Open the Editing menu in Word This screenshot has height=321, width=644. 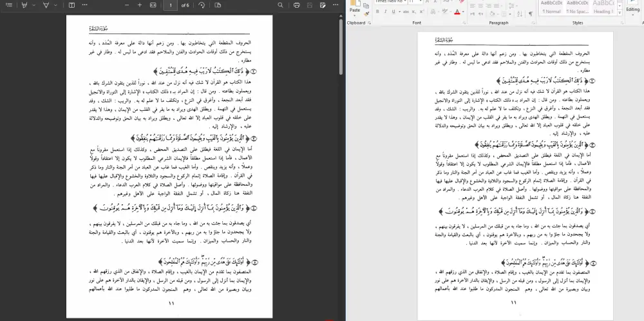tap(633, 10)
